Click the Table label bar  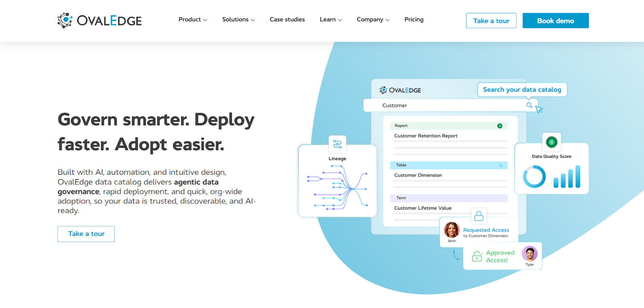coord(449,165)
